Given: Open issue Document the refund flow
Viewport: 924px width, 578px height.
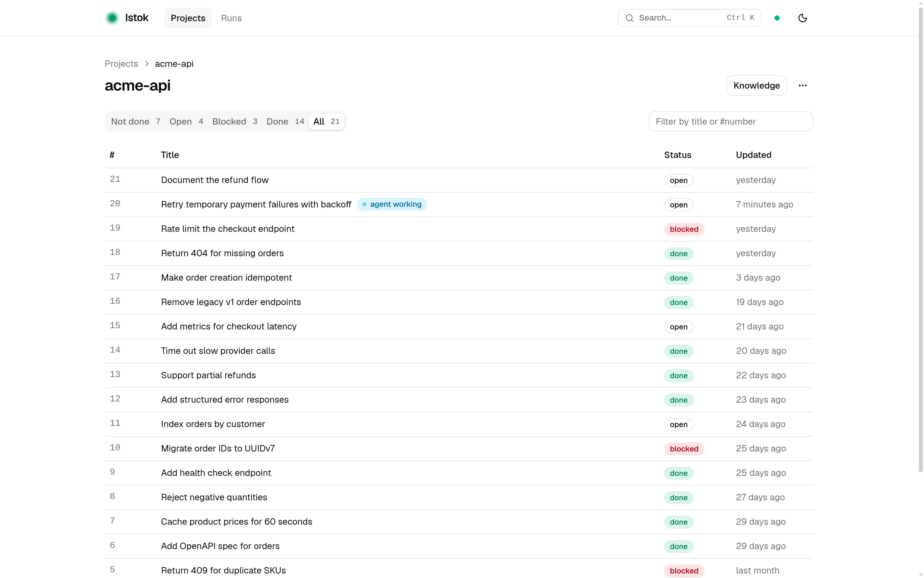Looking at the screenshot, I should tap(215, 180).
